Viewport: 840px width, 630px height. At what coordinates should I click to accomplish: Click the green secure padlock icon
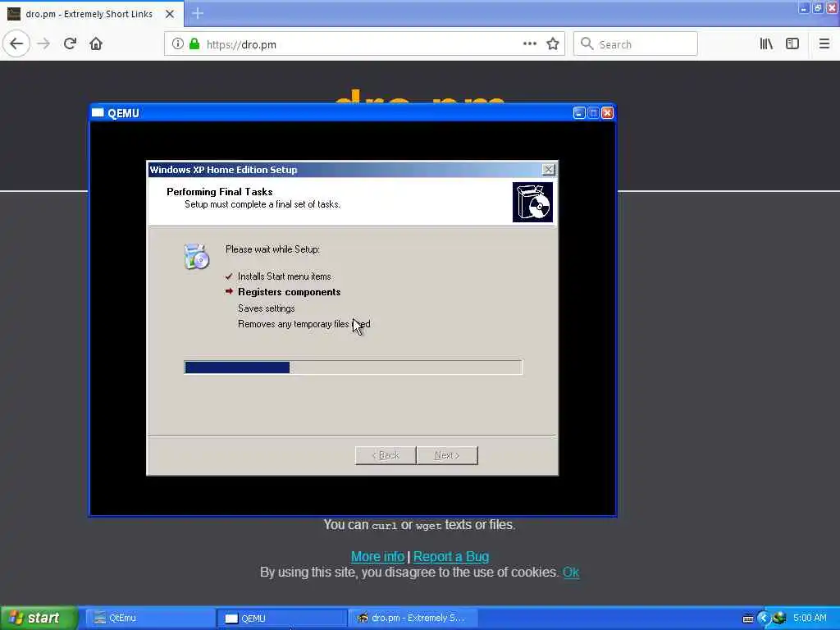(x=194, y=44)
